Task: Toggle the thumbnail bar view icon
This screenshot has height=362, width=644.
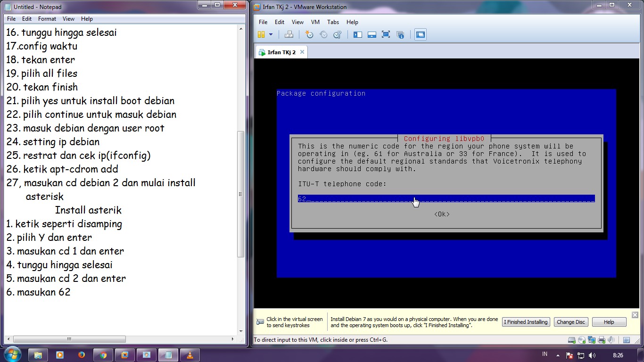Action: coord(372,34)
